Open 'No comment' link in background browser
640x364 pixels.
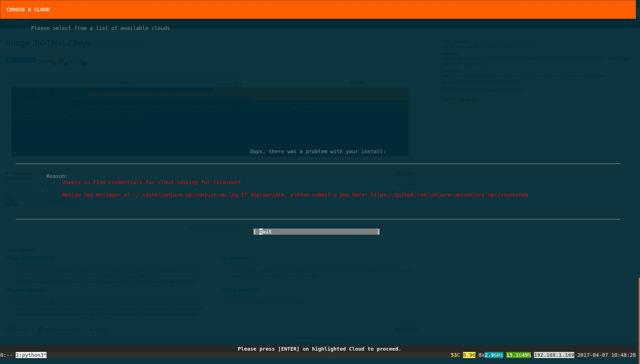click(x=235, y=258)
